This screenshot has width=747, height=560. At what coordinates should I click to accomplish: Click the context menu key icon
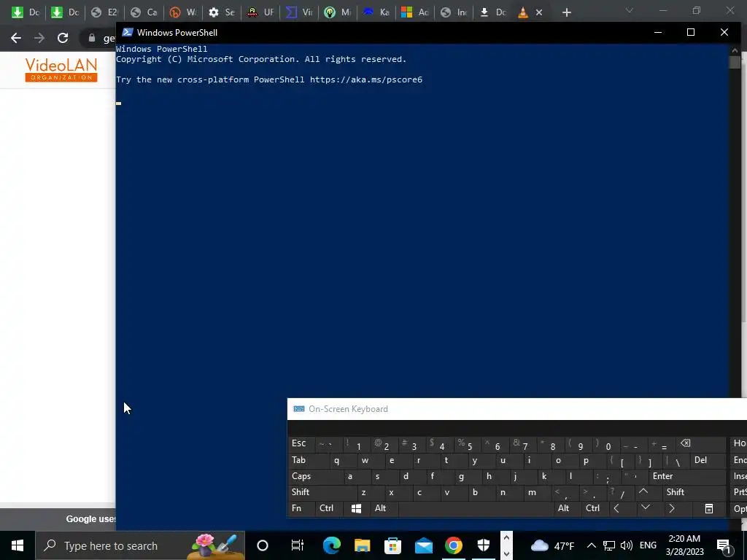pyautogui.click(x=709, y=508)
